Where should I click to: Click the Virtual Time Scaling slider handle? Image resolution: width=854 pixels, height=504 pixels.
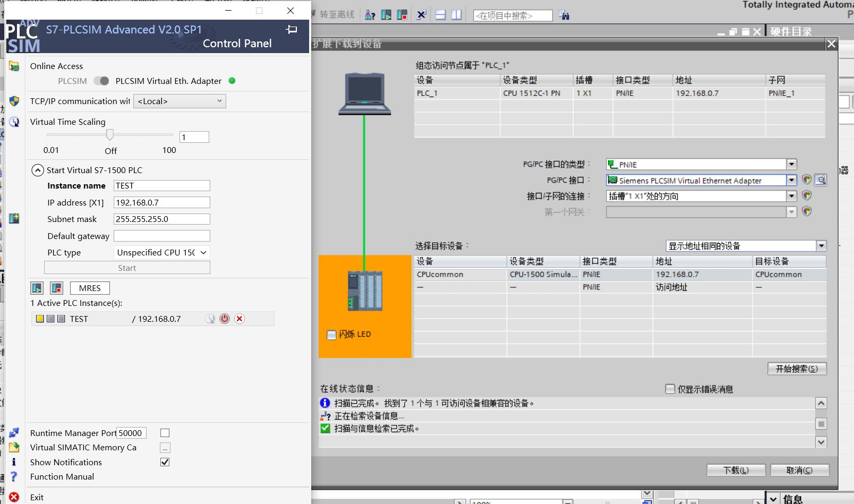point(110,134)
